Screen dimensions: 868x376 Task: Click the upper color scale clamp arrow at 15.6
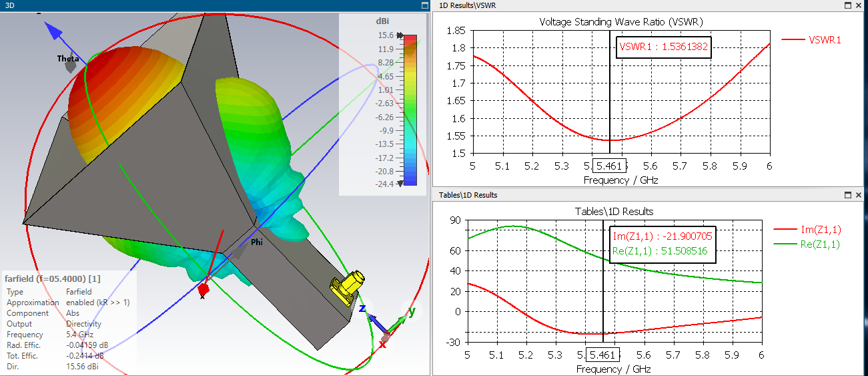pos(400,35)
